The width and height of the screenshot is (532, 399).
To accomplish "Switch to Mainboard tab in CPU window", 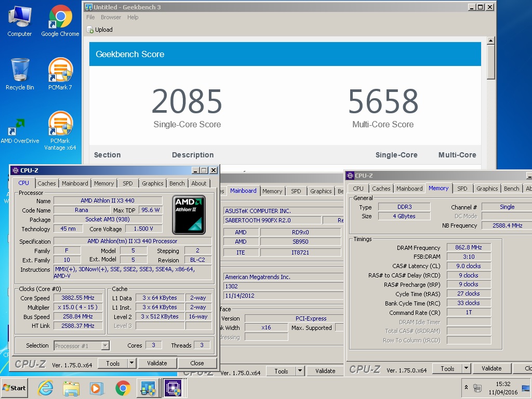I will (x=75, y=183).
